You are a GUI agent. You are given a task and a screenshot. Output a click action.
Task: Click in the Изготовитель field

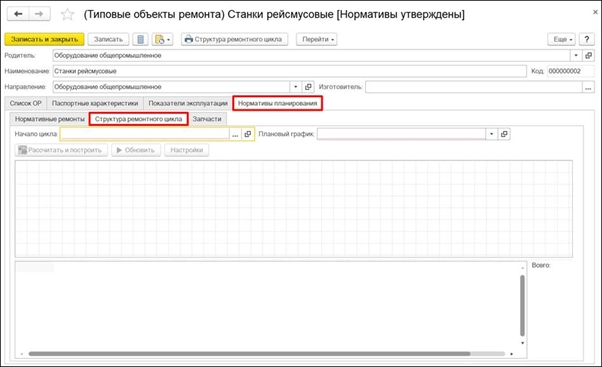point(474,87)
